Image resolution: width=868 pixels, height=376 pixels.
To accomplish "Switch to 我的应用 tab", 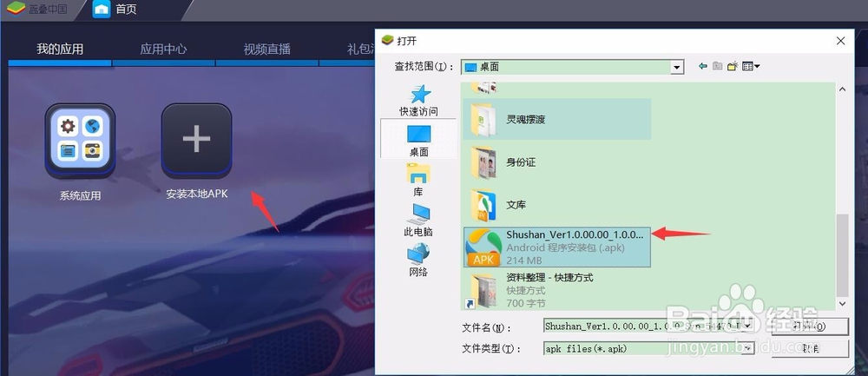I will [x=60, y=49].
